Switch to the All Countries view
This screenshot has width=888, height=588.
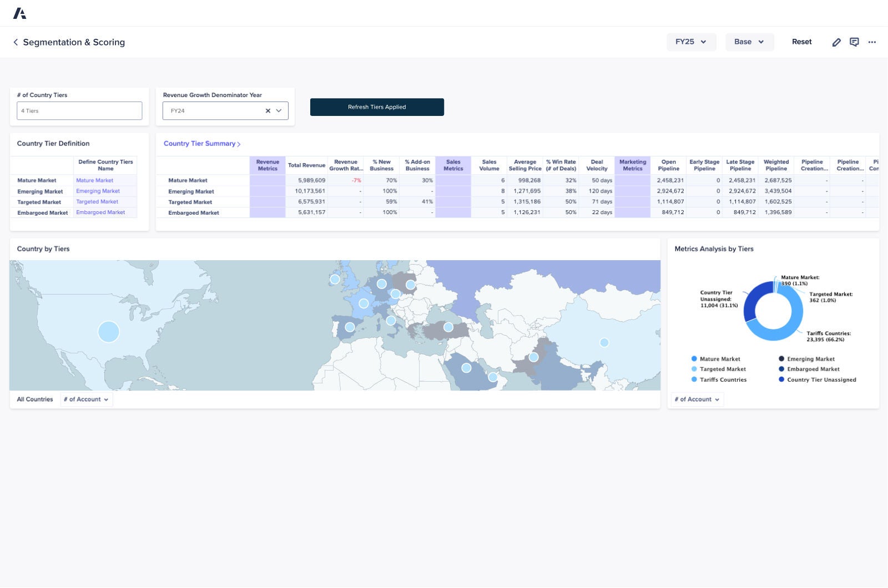point(34,399)
